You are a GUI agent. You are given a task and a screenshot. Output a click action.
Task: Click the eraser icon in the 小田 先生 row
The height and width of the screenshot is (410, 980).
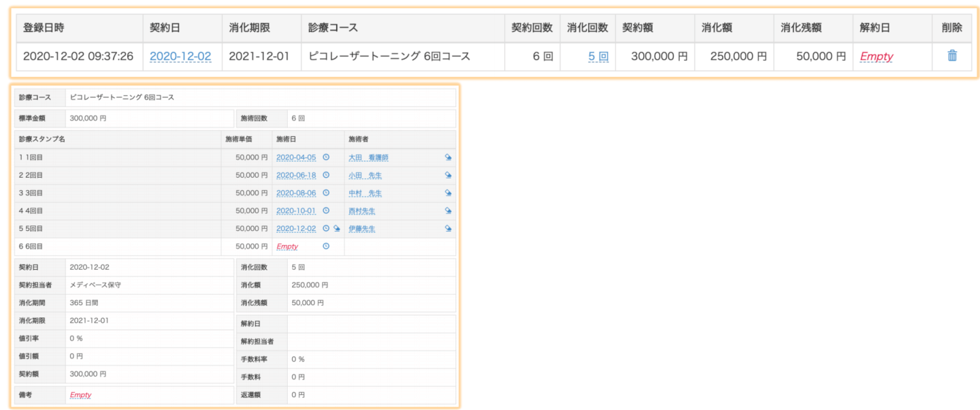[448, 175]
